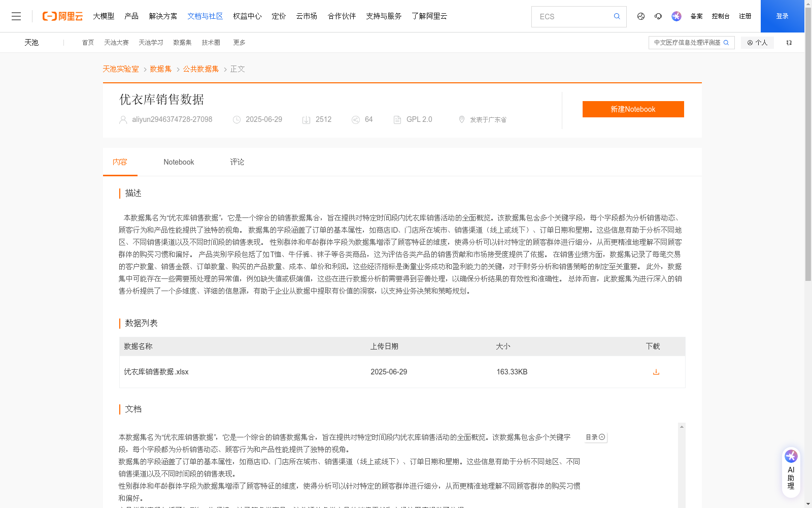
Task: Click the scan icon beside 个人
Action: click(789, 43)
